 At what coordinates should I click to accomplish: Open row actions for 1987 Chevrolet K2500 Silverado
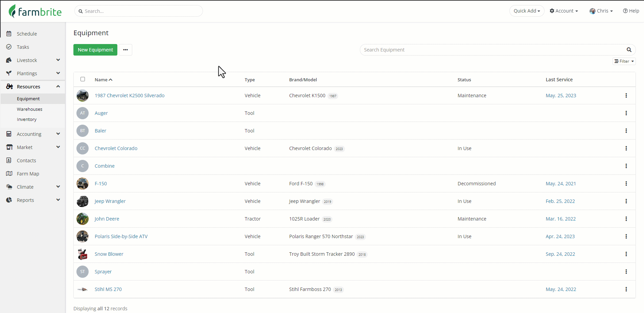coord(626,96)
